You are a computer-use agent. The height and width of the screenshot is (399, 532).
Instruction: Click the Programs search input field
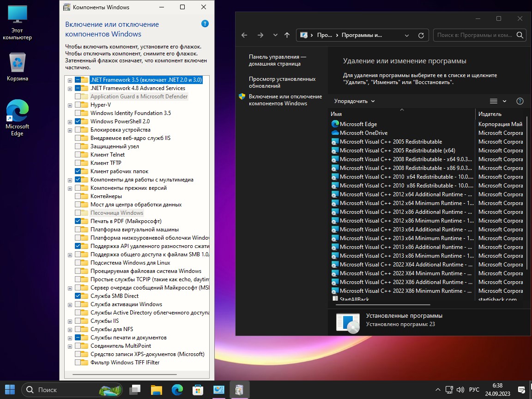coord(475,35)
